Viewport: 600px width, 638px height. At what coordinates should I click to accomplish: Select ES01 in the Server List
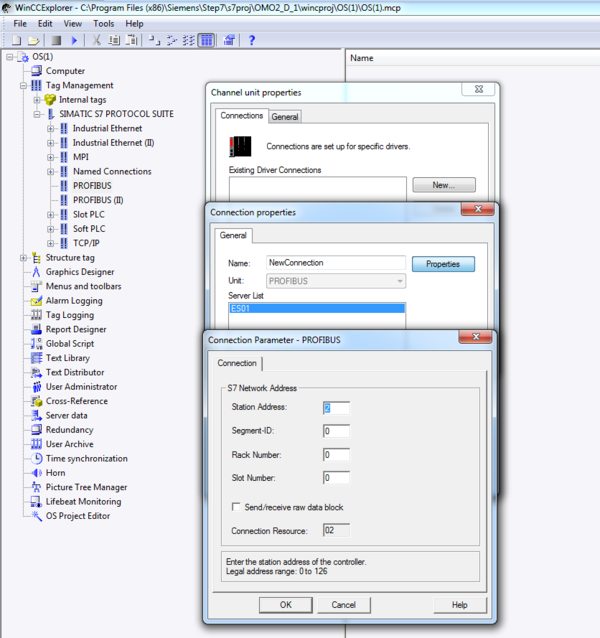(317, 309)
